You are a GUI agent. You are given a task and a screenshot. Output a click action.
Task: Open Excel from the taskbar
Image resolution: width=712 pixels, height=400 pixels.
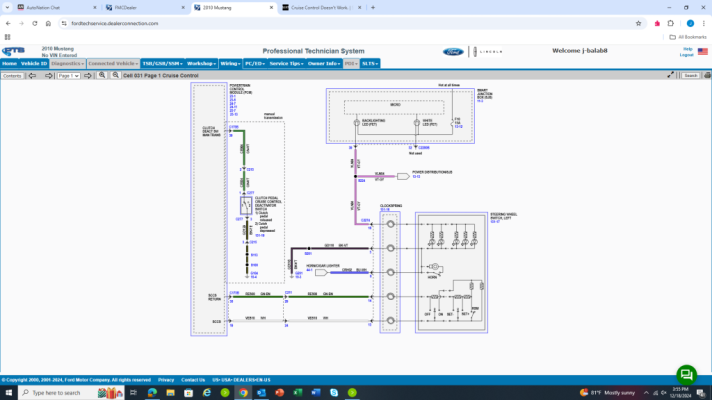coord(297,392)
